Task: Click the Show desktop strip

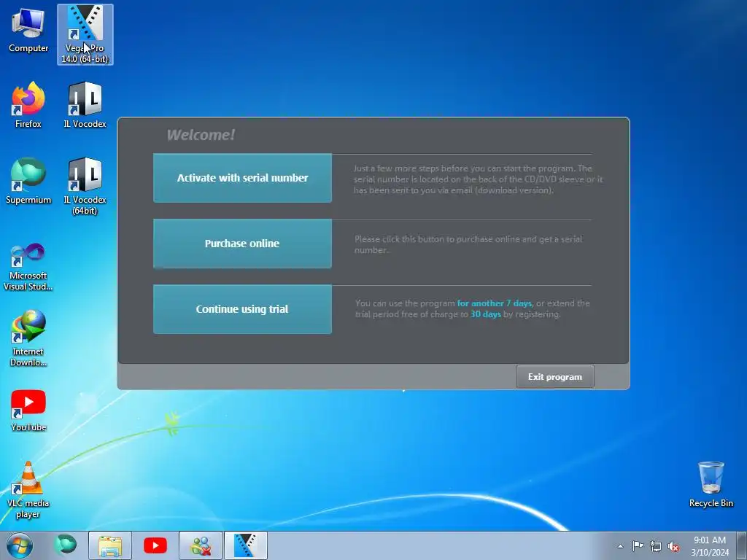Action: 743,545
